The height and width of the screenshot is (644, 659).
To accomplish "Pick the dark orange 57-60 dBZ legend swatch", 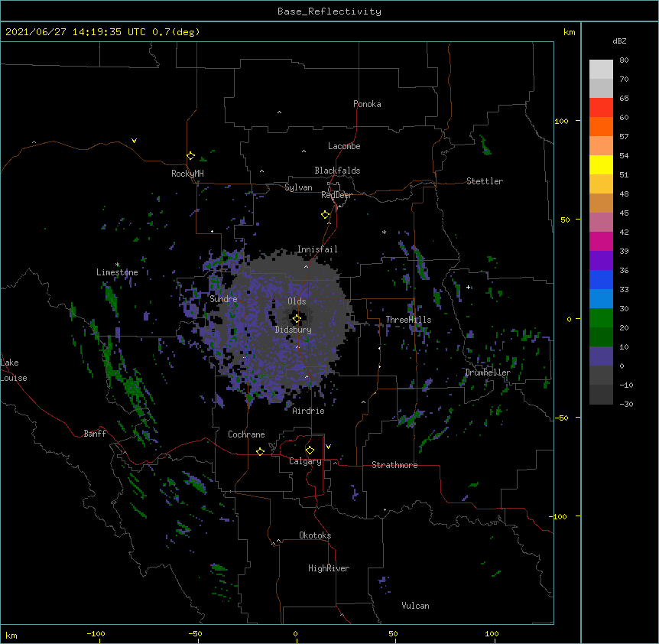I will 601,126.
